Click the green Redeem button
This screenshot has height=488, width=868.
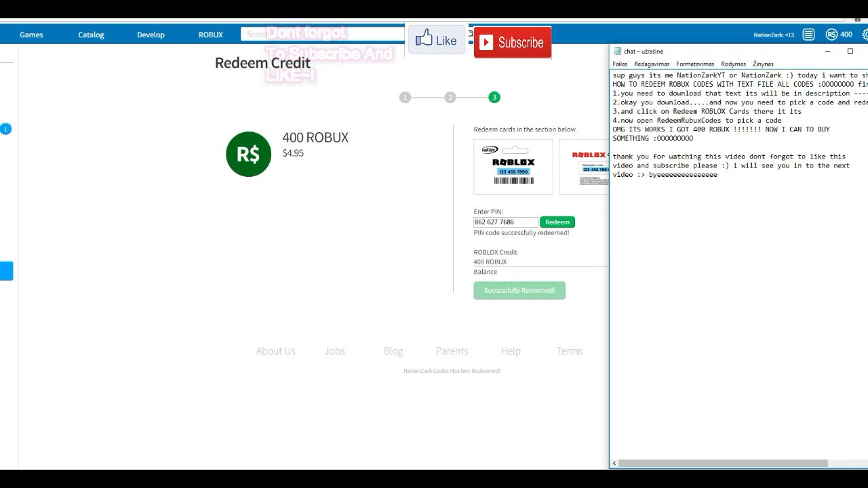[557, 222]
